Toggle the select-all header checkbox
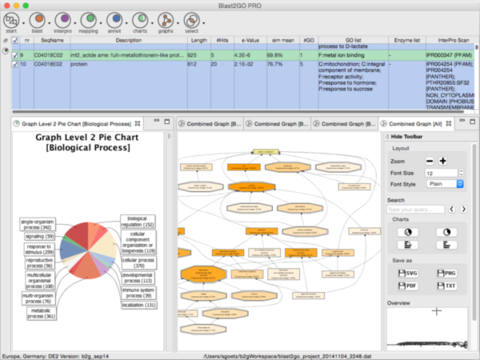Image resolution: width=480 pixels, height=360 pixels. pos(15,40)
